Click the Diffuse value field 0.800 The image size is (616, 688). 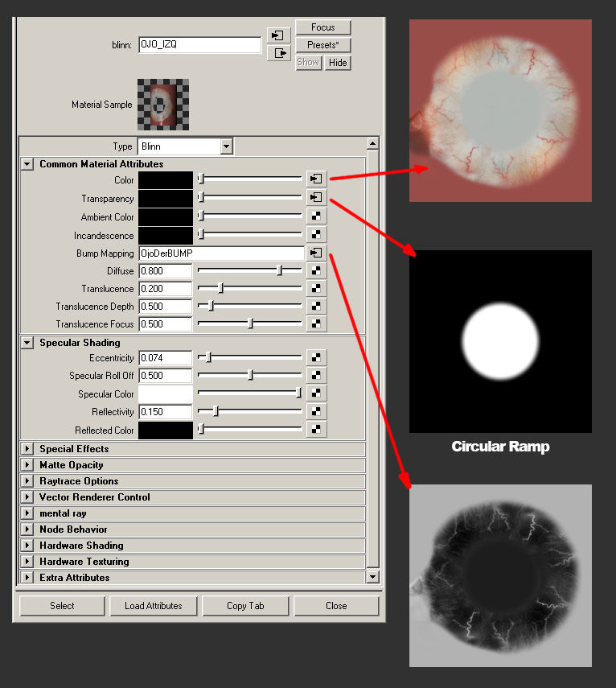click(x=166, y=270)
